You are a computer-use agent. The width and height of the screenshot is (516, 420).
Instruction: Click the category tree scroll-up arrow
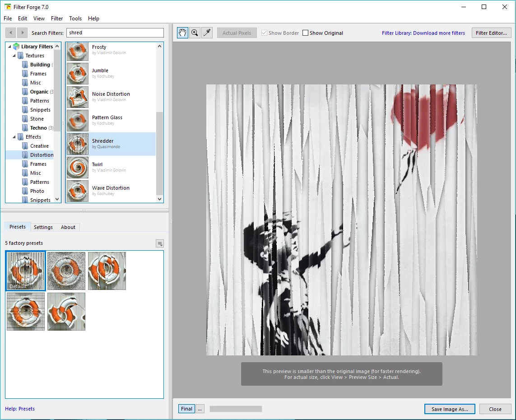(57, 46)
